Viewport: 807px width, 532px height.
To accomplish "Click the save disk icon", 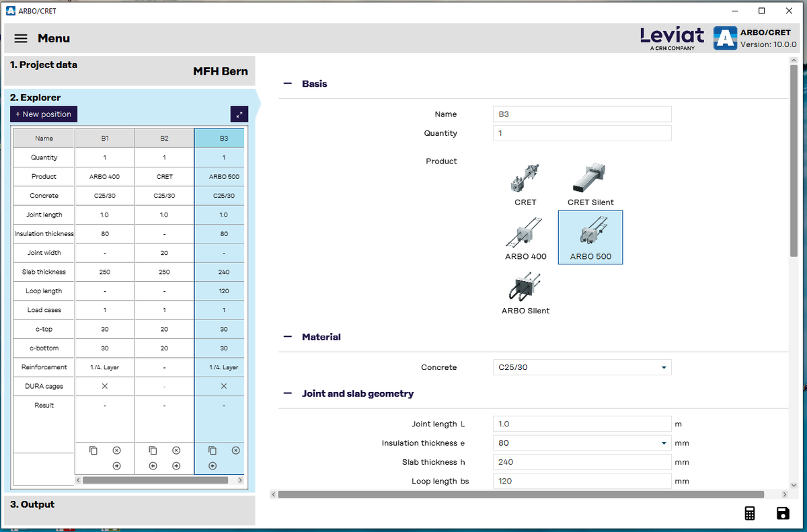I will tap(783, 513).
